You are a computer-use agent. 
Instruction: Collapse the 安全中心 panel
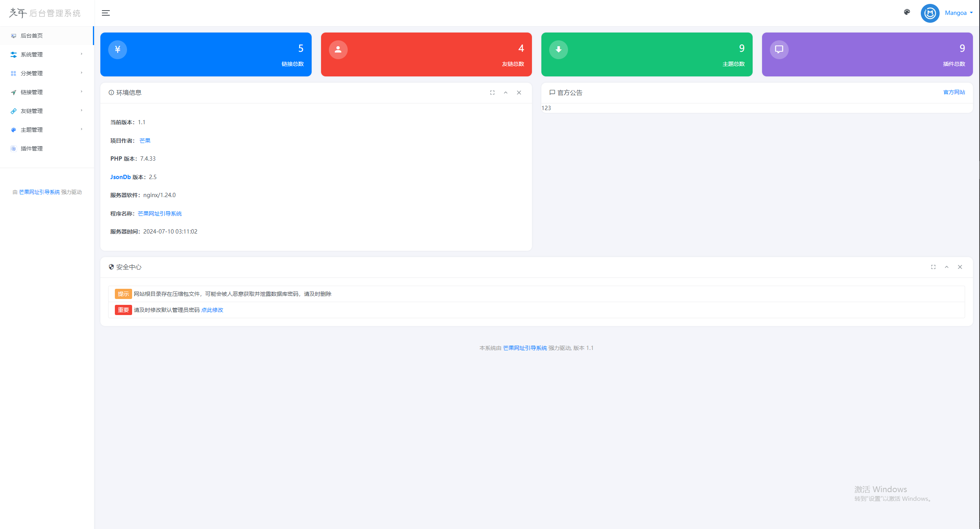947,267
